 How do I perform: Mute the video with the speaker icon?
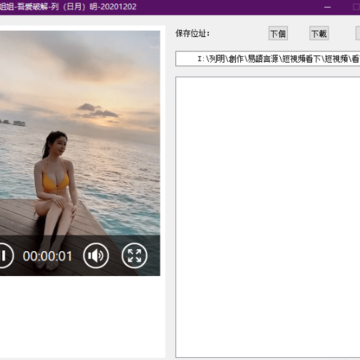click(96, 256)
